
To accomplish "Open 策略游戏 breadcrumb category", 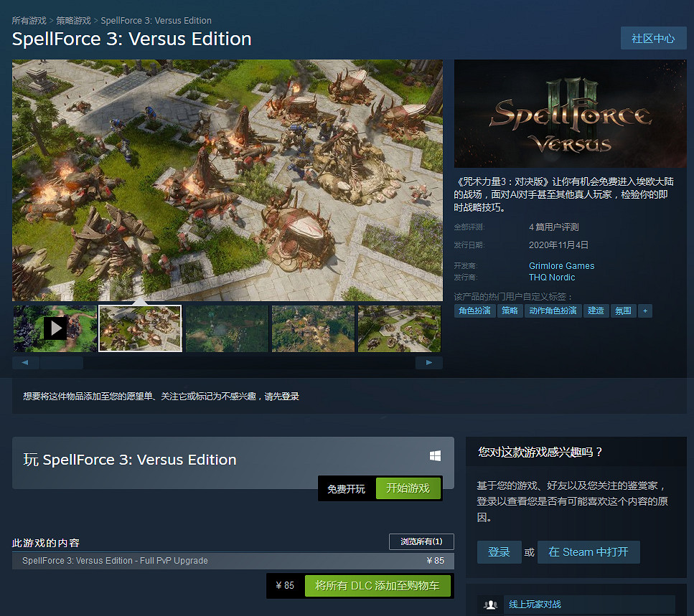I will [73, 21].
